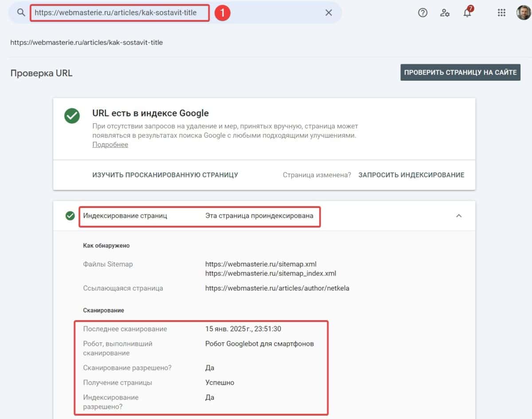
Task: Open the sitemap.xml link
Action: 261,264
